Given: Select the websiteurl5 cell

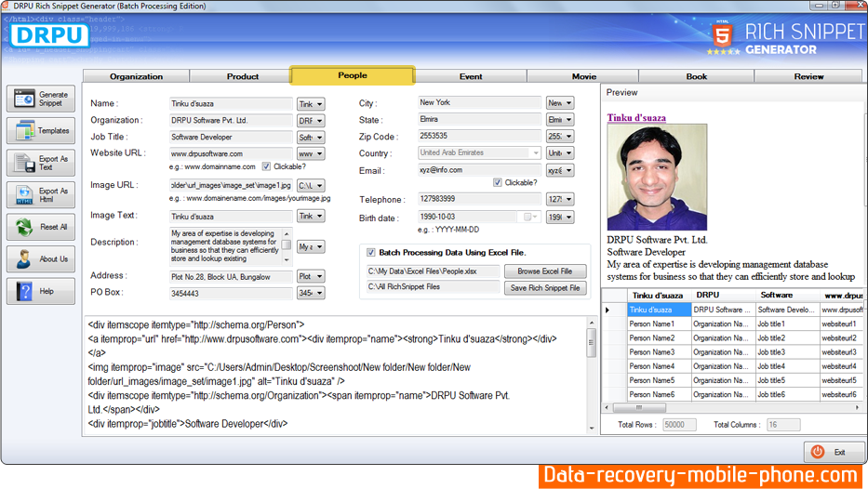Looking at the screenshot, I should 841,380.
